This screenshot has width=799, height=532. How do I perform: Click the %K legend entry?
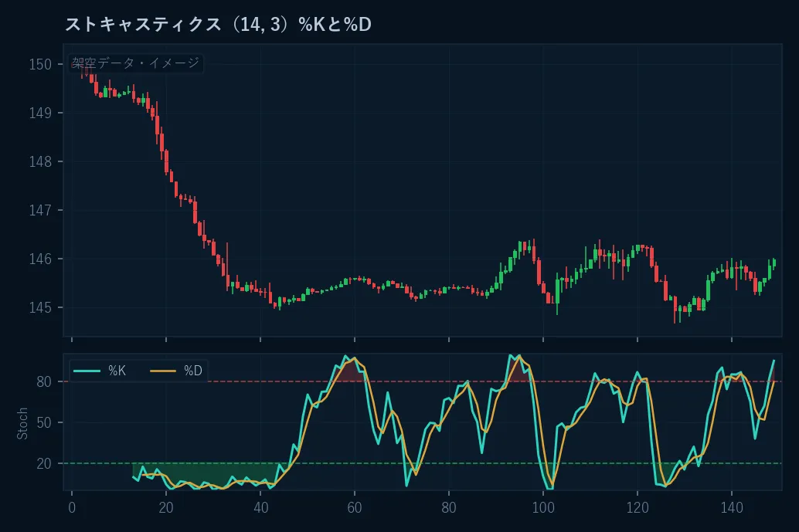(x=100, y=371)
